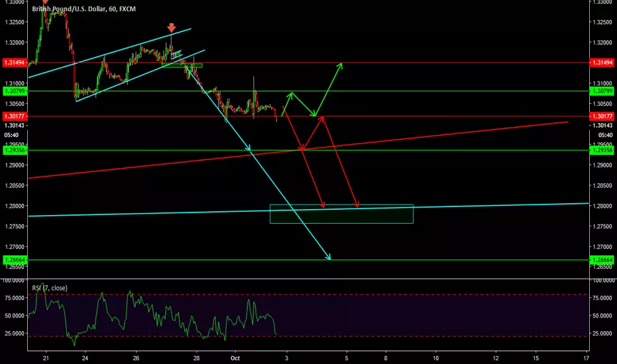Screen dimensions: 617x364
Task: Click the 1.32000 tick on right price axis
Action: tap(602, 42)
